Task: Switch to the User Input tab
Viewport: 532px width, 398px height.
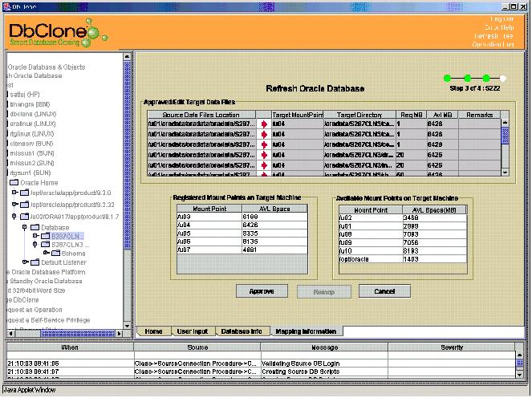Action: pyautogui.click(x=193, y=331)
